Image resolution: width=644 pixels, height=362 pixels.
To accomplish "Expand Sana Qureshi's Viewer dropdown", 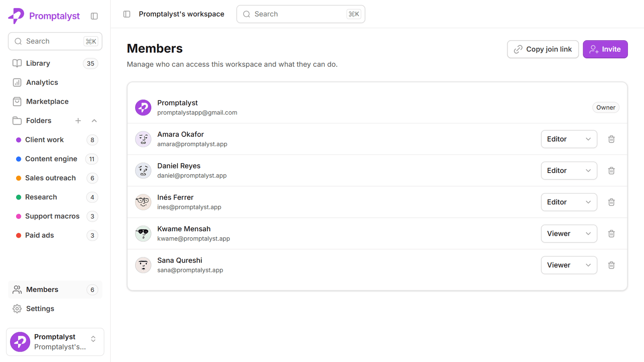I will [569, 265].
